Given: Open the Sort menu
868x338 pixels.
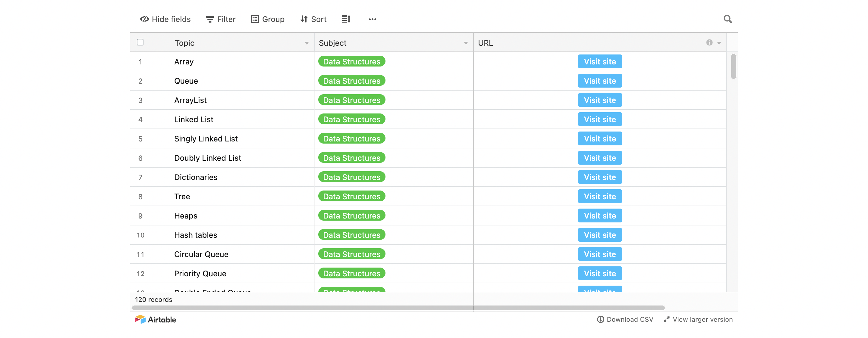Looking at the screenshot, I should click(313, 19).
